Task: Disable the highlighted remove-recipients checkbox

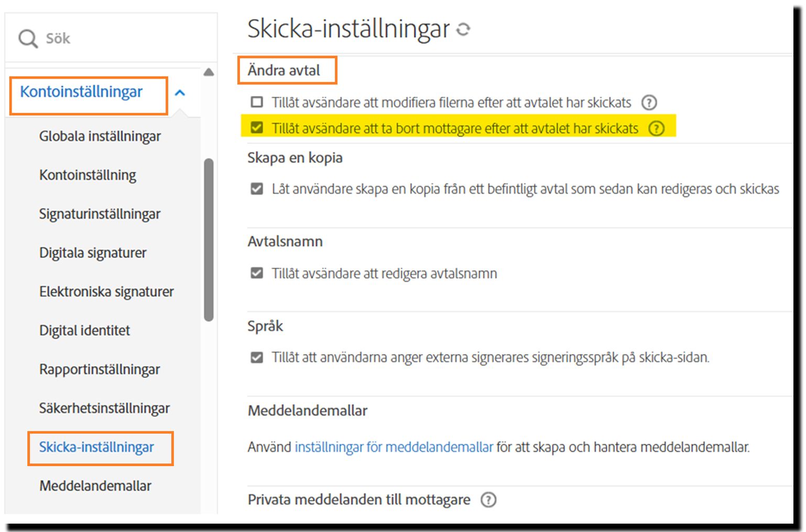Action: pos(256,127)
